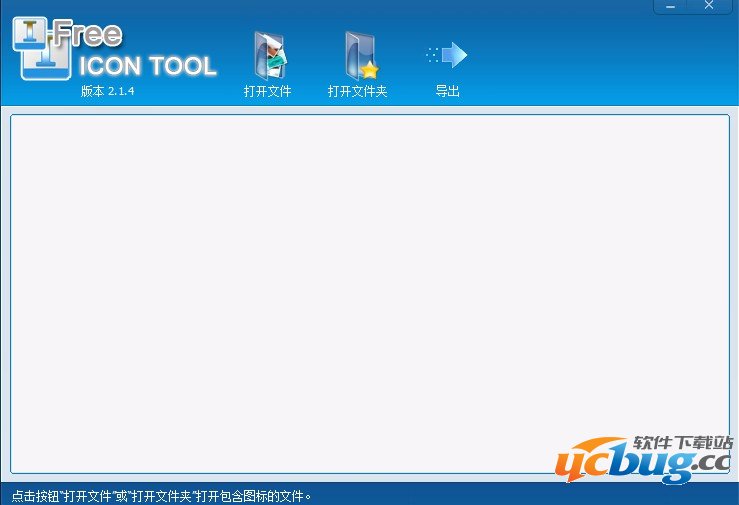Click the 版本 2.1.4 version text
The width and height of the screenshot is (739, 505).
pyautogui.click(x=107, y=91)
